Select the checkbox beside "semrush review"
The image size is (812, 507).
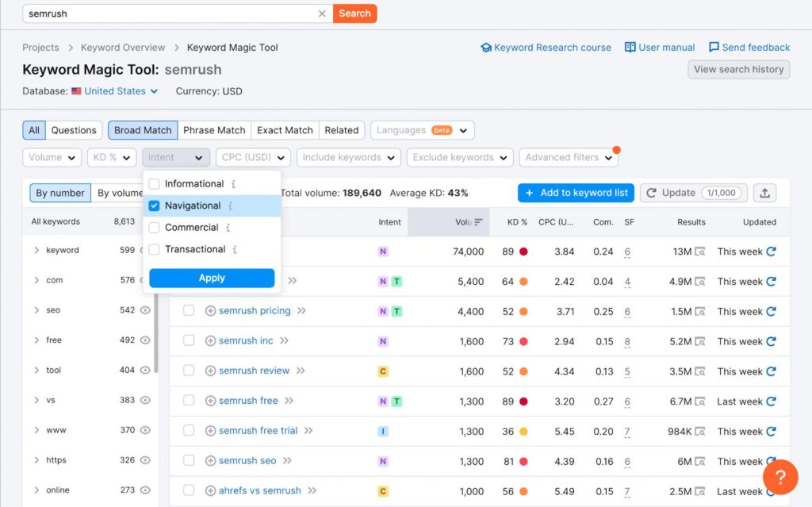pyautogui.click(x=189, y=371)
